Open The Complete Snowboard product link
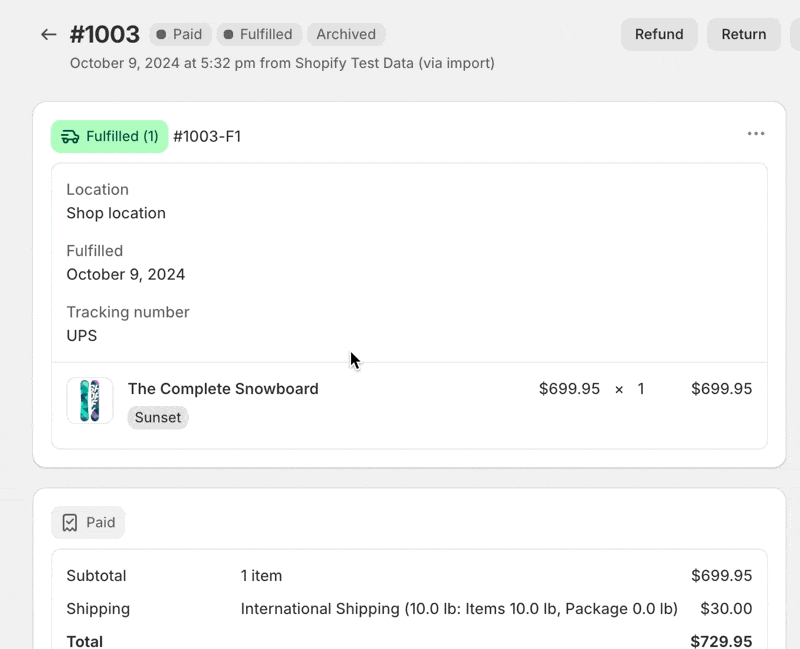Screen dimensions: 800x649 223,389
